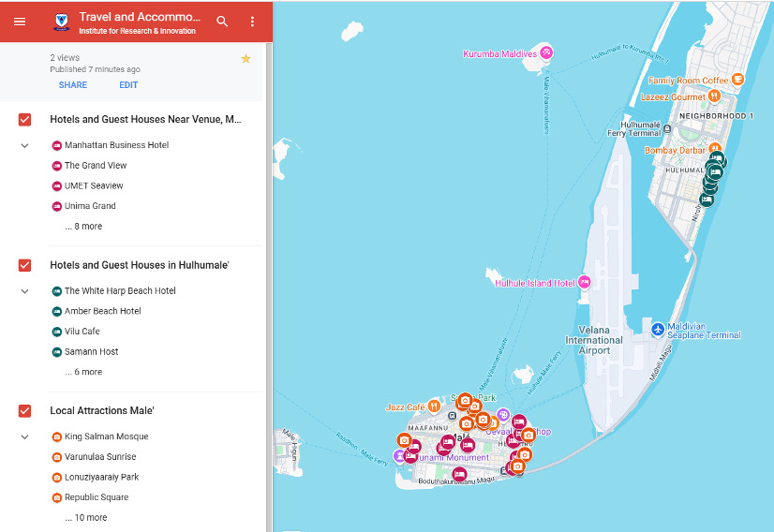Viewport: 774px width, 532px height.
Task: Select the Maldivian Seaplane Terminal airplane marker
Action: click(658, 329)
